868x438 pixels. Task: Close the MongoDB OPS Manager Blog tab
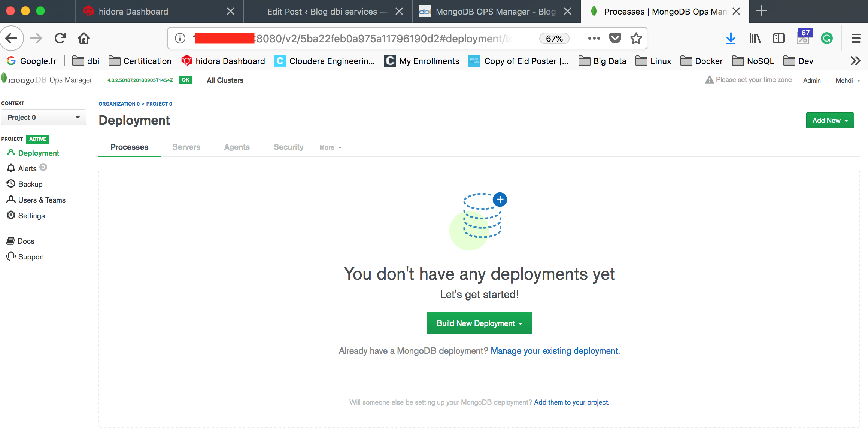pyautogui.click(x=568, y=11)
